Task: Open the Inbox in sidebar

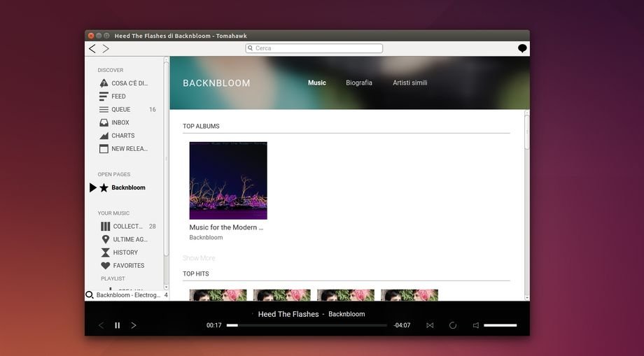Action: pos(120,122)
